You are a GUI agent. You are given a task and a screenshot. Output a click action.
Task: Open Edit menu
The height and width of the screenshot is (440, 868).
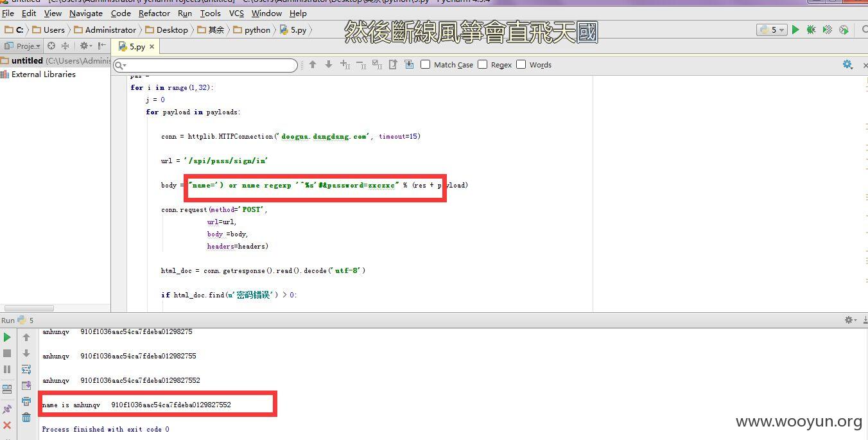tap(29, 13)
